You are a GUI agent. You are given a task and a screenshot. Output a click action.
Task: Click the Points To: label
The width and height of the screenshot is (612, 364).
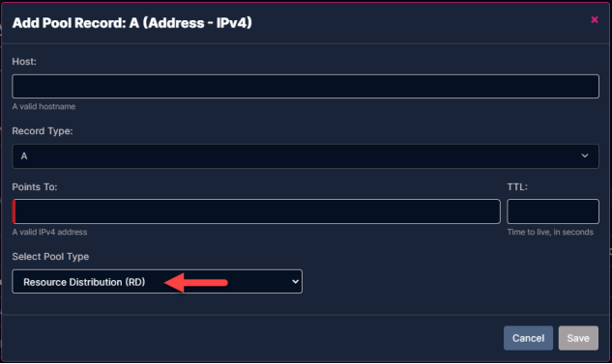coord(35,187)
